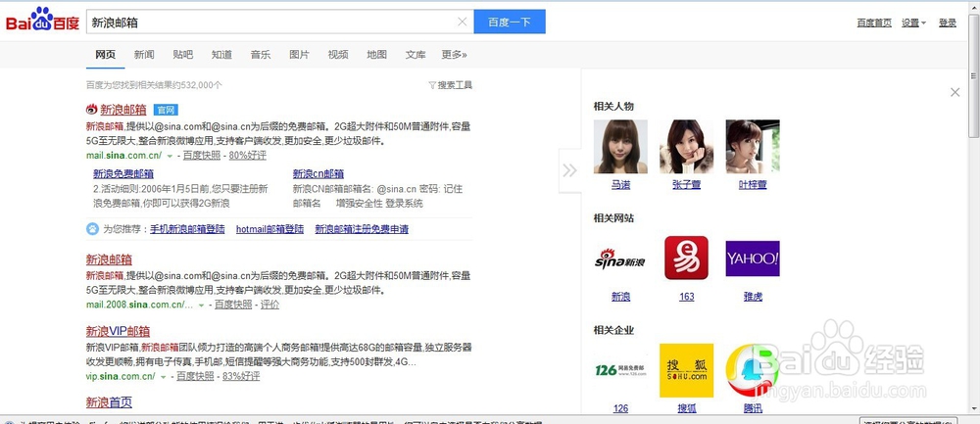Click the 126 free mail logo
980x424 pixels.
point(620,370)
